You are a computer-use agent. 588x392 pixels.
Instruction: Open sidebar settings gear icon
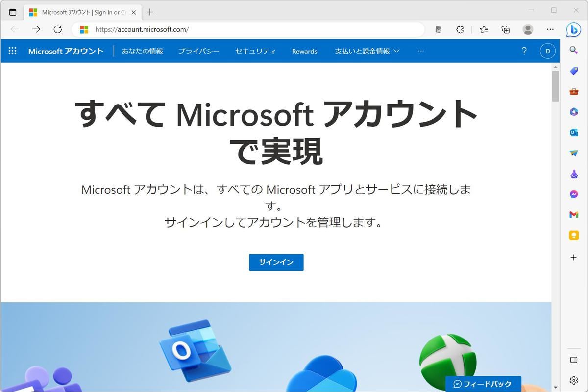point(574,380)
